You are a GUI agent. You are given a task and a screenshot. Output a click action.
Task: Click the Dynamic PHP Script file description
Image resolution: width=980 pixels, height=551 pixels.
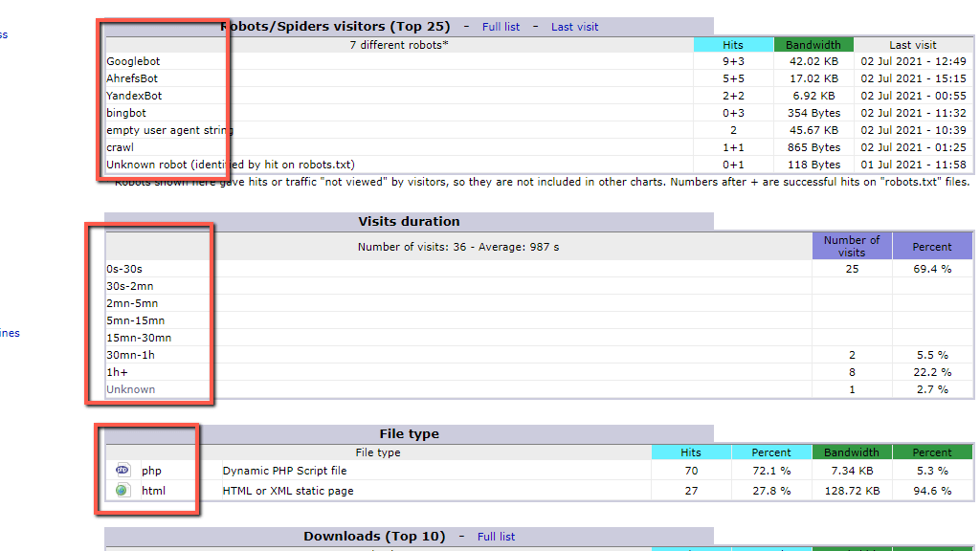[284, 471]
